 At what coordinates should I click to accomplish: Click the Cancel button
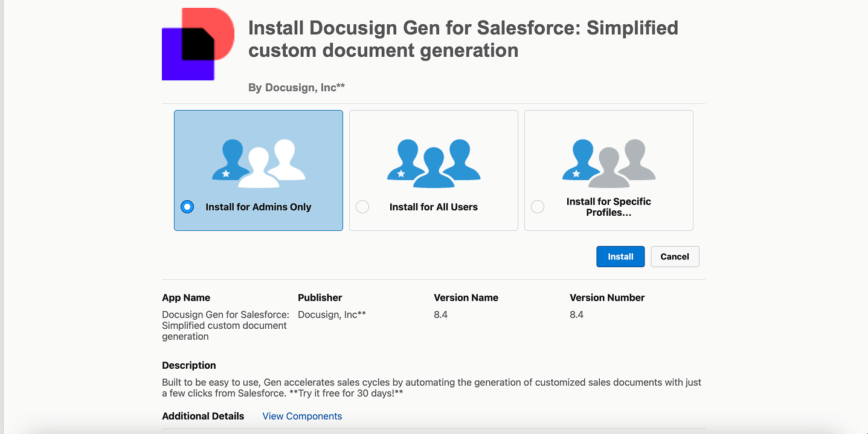coord(675,256)
